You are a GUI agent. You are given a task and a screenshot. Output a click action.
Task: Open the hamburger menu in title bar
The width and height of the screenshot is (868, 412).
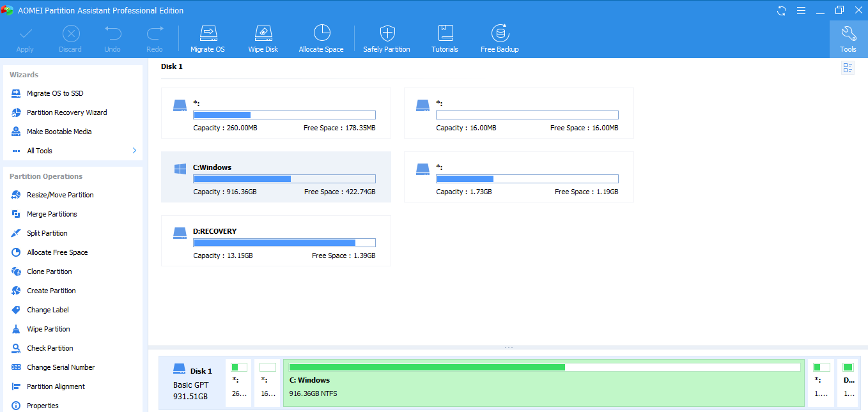tap(801, 11)
